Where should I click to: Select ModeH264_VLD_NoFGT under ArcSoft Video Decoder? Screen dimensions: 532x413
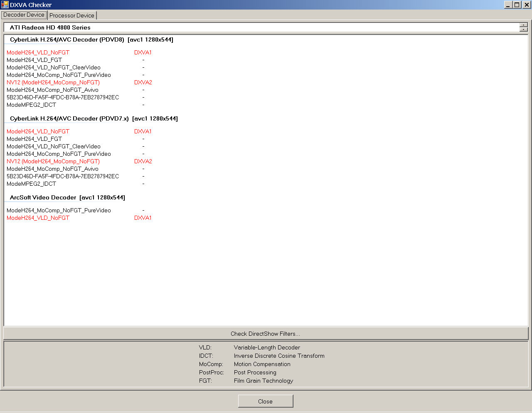(x=38, y=218)
